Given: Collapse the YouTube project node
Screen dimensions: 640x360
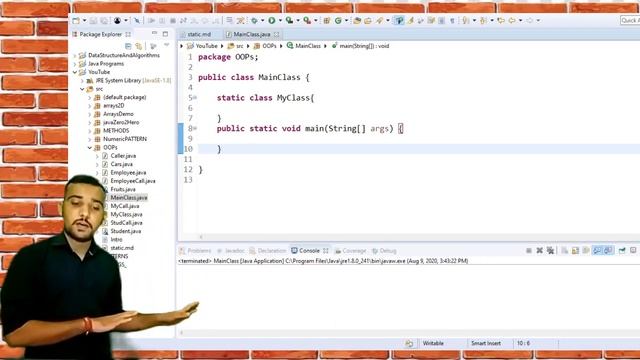Looking at the screenshot, I should [75, 72].
